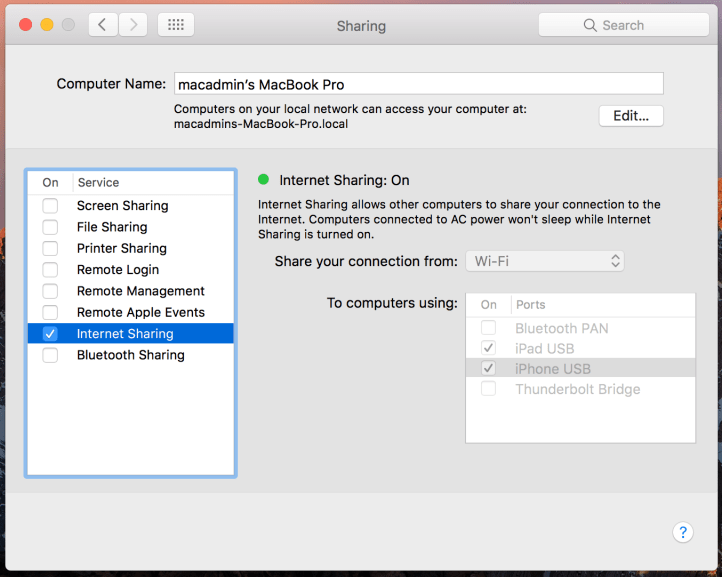Open the help question mark button
Image resolution: width=722 pixels, height=577 pixels.
pos(683,532)
